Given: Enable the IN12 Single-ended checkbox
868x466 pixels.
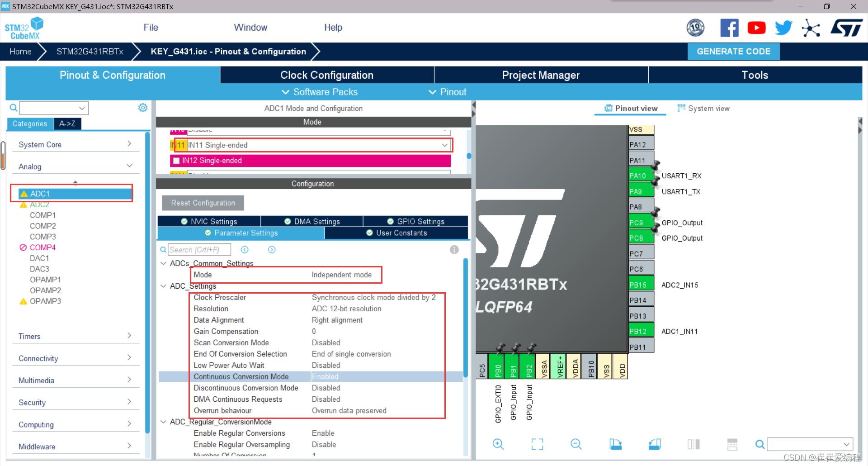Looking at the screenshot, I should (x=177, y=161).
